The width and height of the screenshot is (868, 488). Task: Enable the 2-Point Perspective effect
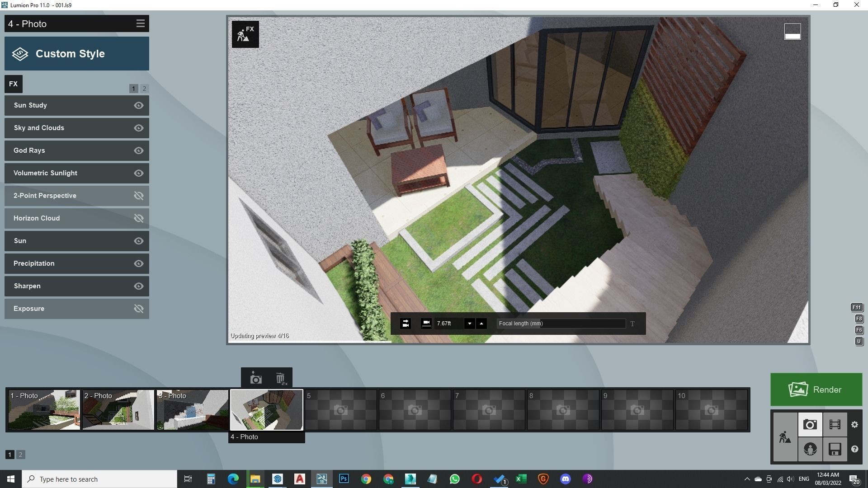[x=139, y=196]
